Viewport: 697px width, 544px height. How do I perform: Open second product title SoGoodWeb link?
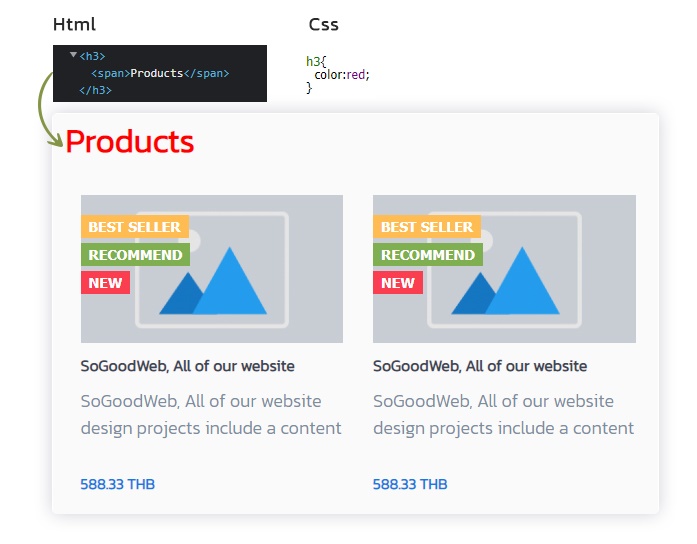coord(480,366)
